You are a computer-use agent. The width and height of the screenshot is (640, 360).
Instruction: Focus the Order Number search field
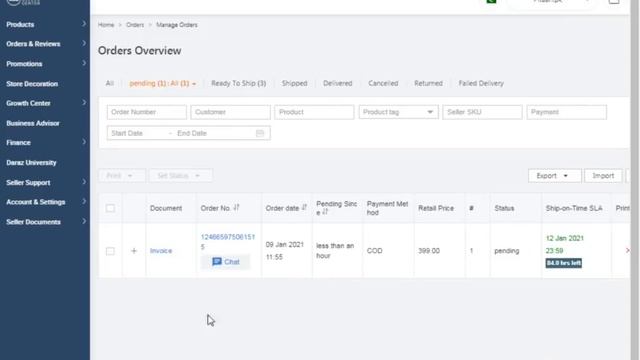click(147, 112)
